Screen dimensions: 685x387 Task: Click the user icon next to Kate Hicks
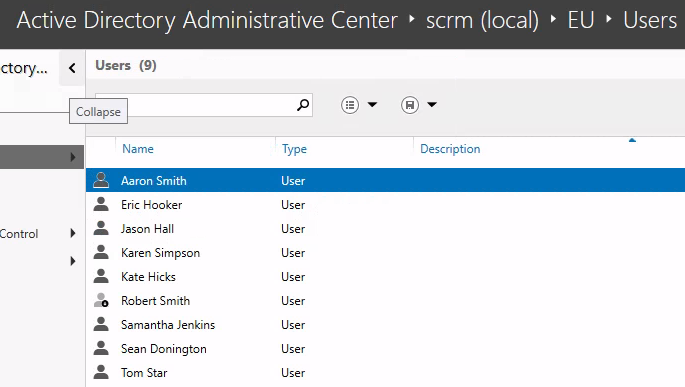tap(101, 276)
